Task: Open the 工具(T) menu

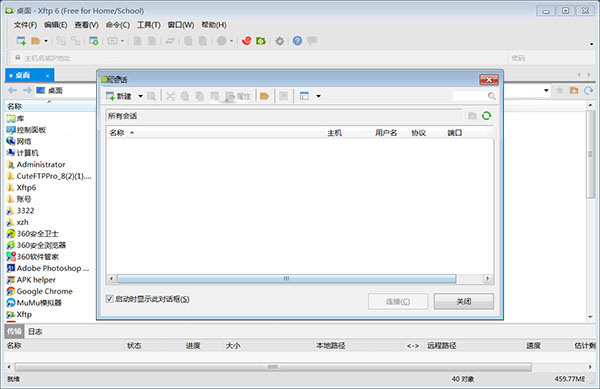Action: [149, 25]
